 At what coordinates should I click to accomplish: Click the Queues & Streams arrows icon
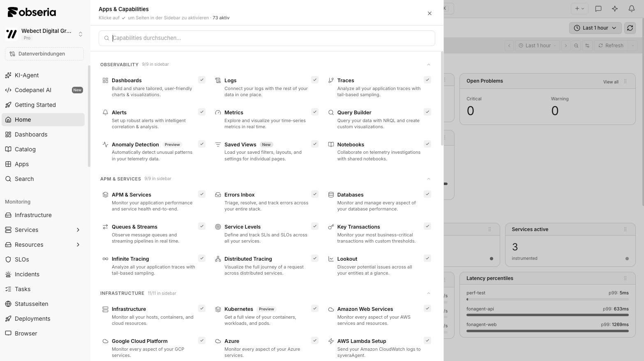[x=105, y=227]
